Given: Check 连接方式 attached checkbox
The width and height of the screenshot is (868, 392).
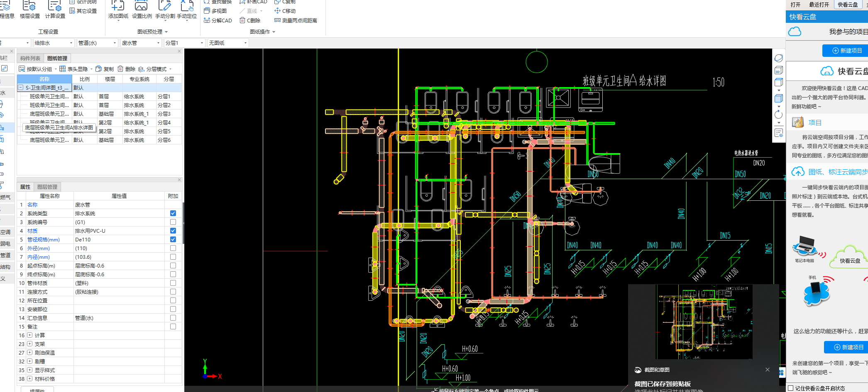Looking at the screenshot, I should point(173,292).
